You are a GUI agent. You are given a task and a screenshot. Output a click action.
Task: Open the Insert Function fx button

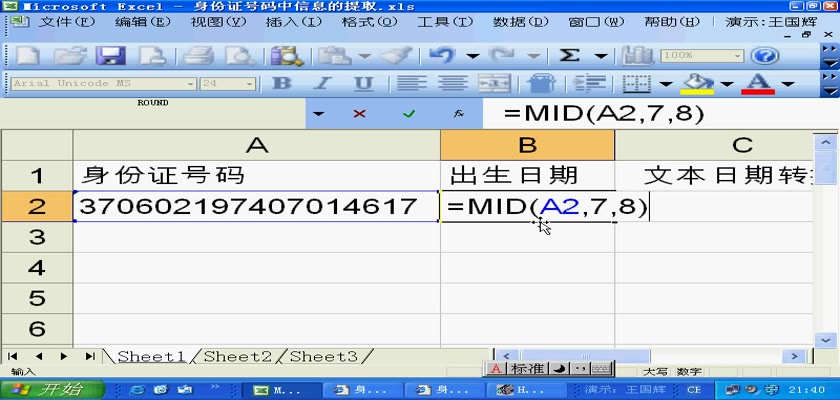coord(458,114)
